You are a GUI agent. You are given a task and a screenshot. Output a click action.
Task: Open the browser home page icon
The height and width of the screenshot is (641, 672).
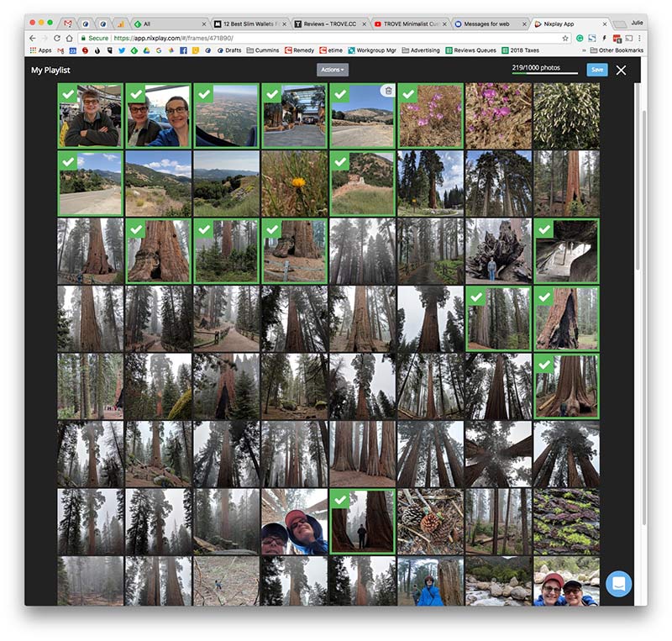point(69,38)
